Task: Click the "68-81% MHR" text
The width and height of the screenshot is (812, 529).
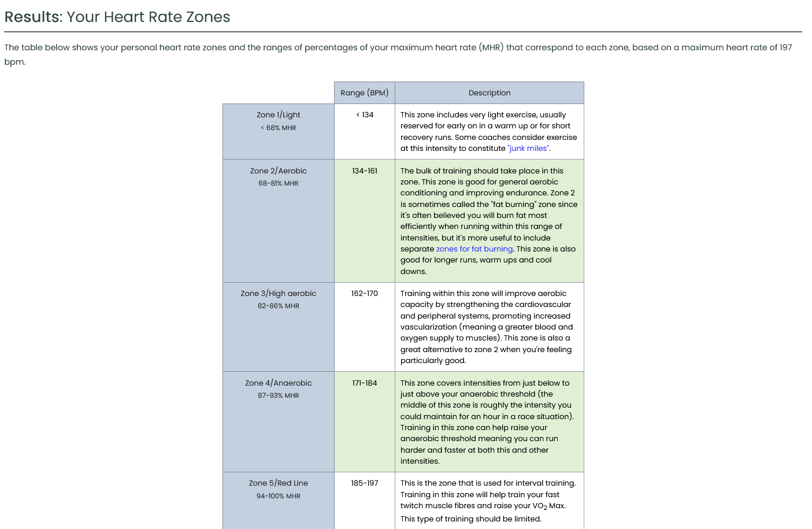Action: coord(279,183)
